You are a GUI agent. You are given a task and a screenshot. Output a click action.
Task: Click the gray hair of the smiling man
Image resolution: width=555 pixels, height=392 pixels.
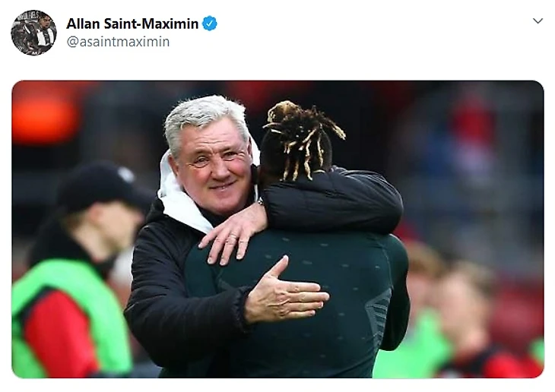[x=205, y=117]
